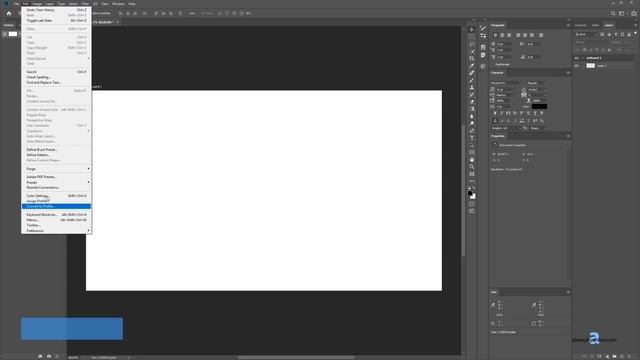Center text in Paragraph panel

(502, 35)
